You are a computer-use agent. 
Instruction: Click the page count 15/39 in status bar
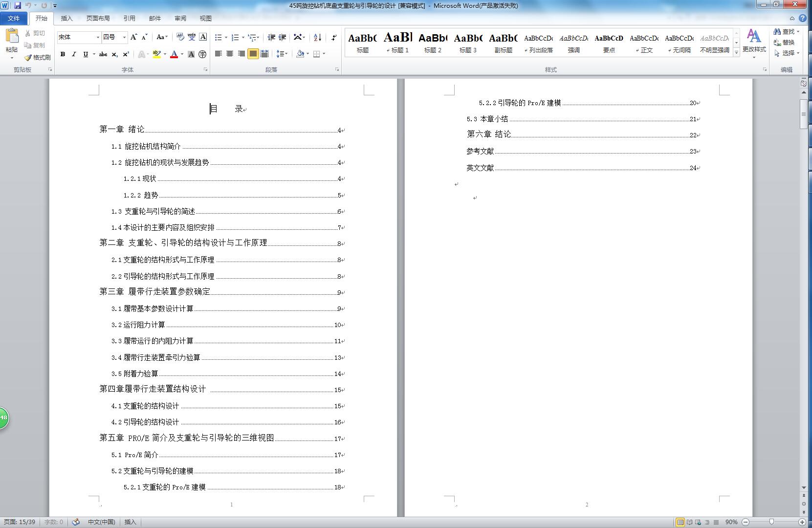click(x=20, y=522)
